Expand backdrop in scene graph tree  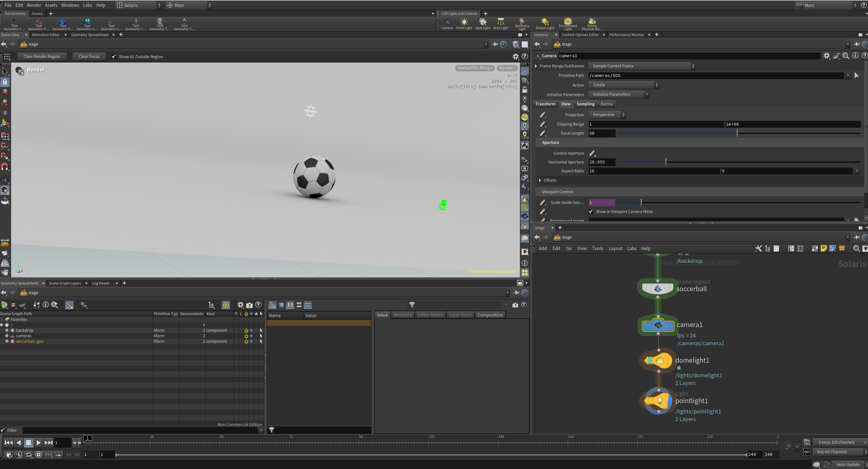(6, 330)
